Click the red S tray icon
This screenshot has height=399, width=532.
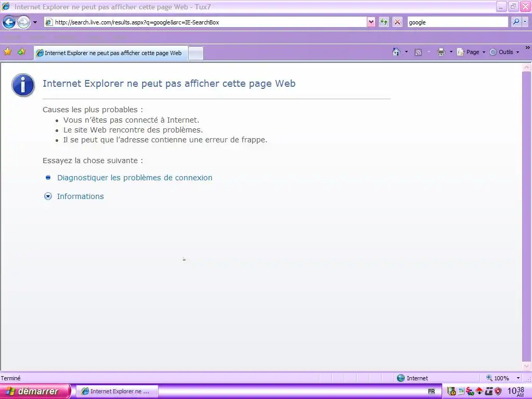pos(470,391)
